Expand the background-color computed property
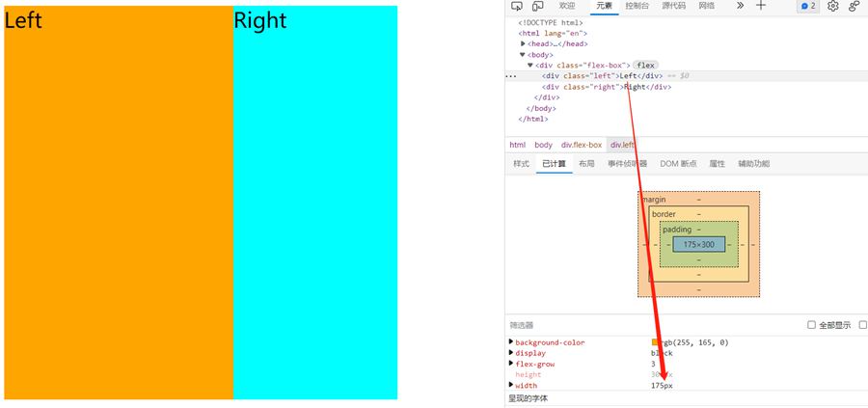Viewport: 868px width, 408px height. pyautogui.click(x=511, y=342)
